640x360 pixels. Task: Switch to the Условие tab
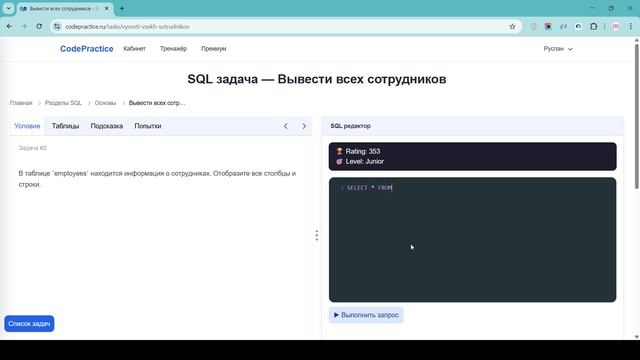[27, 126]
